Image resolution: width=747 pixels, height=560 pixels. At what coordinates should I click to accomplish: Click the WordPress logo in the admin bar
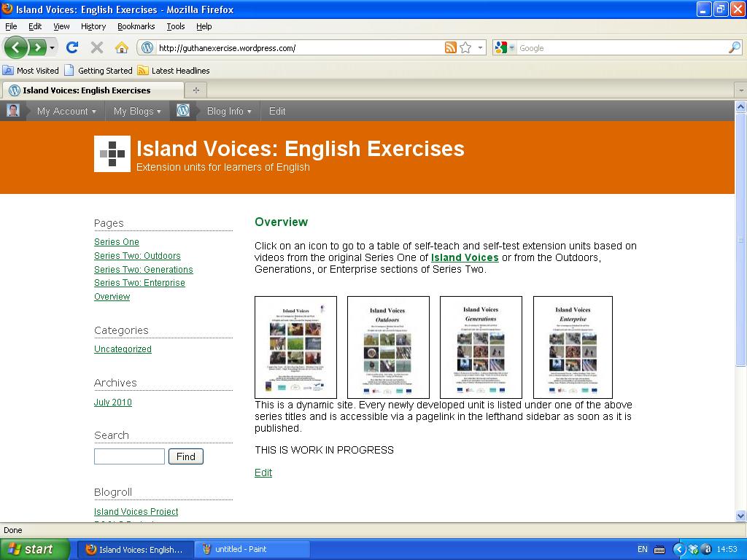(183, 111)
